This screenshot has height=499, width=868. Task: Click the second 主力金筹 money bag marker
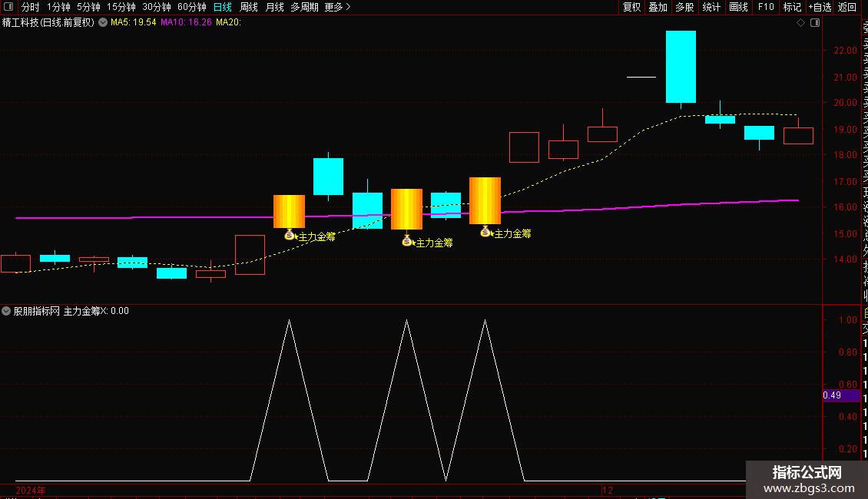407,241
